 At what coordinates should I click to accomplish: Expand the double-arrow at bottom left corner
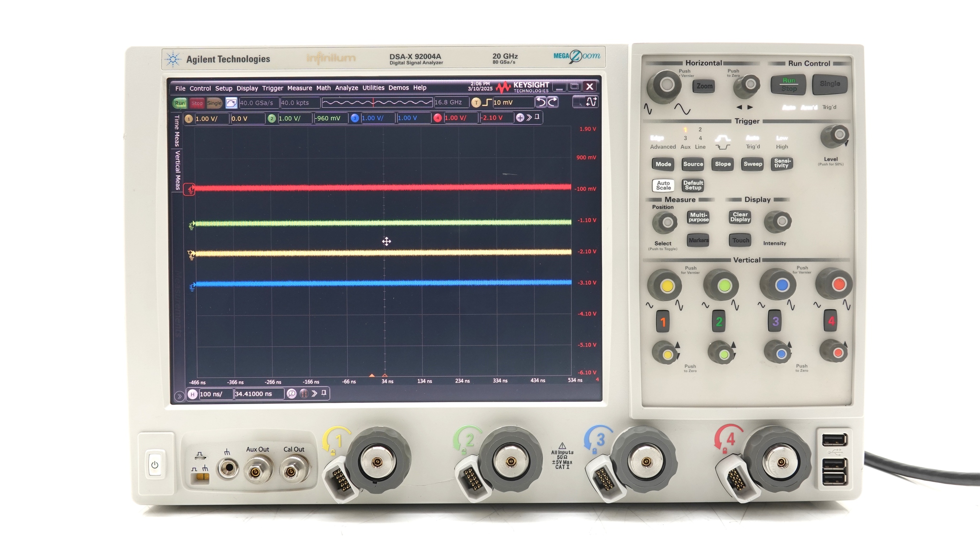coord(179,396)
